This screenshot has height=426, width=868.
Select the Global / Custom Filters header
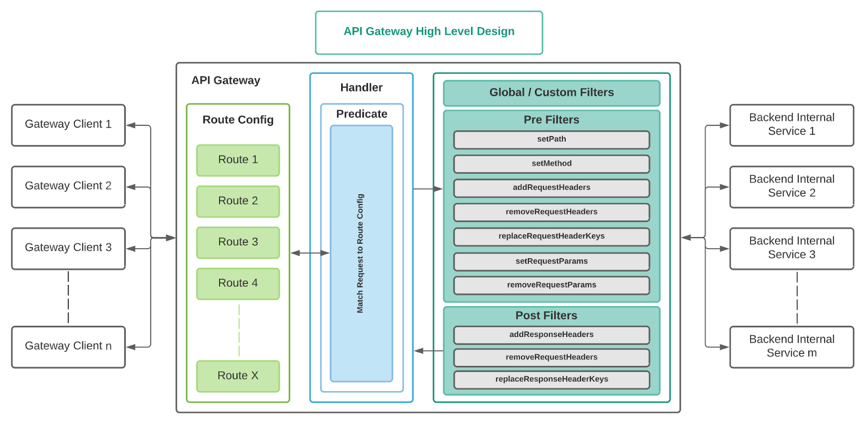pyautogui.click(x=552, y=93)
